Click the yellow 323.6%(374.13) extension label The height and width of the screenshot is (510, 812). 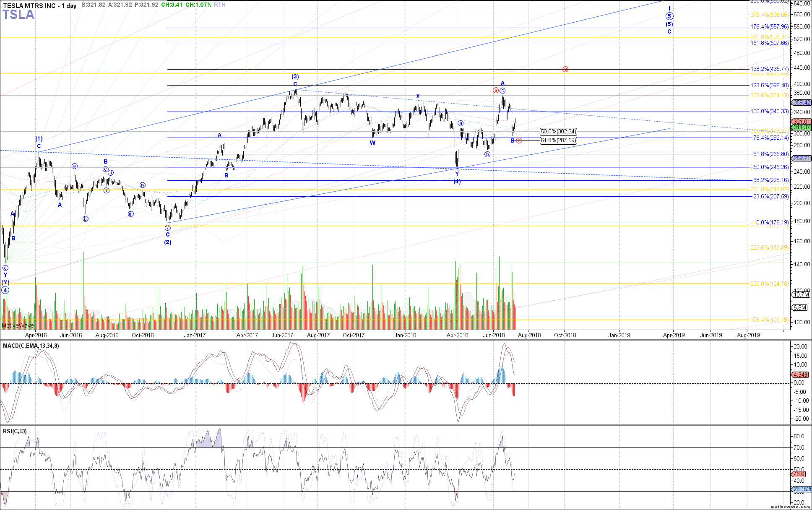coord(769,96)
